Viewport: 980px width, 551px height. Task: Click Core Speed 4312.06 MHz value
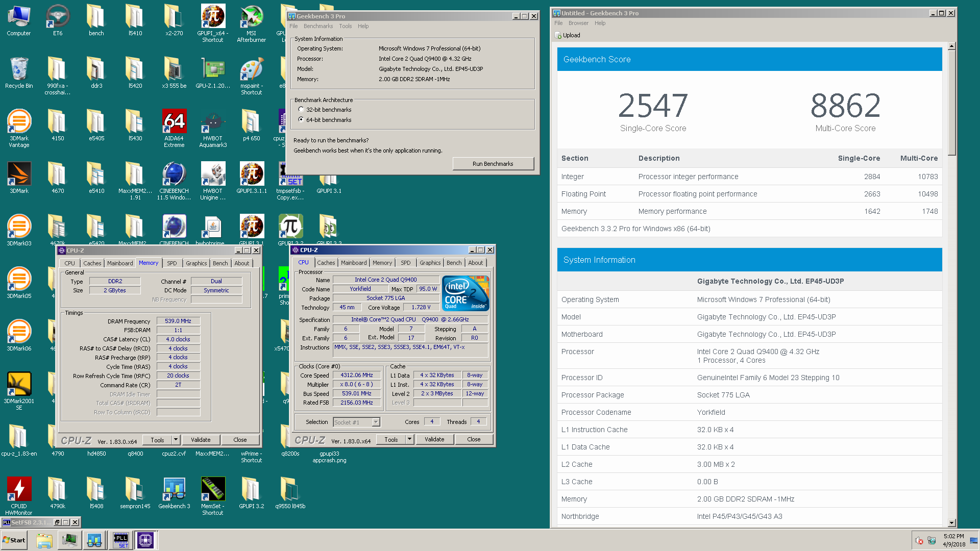pyautogui.click(x=357, y=375)
